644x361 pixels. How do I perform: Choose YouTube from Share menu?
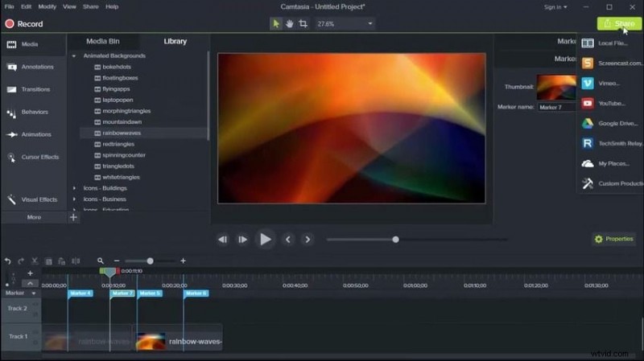click(x=611, y=104)
